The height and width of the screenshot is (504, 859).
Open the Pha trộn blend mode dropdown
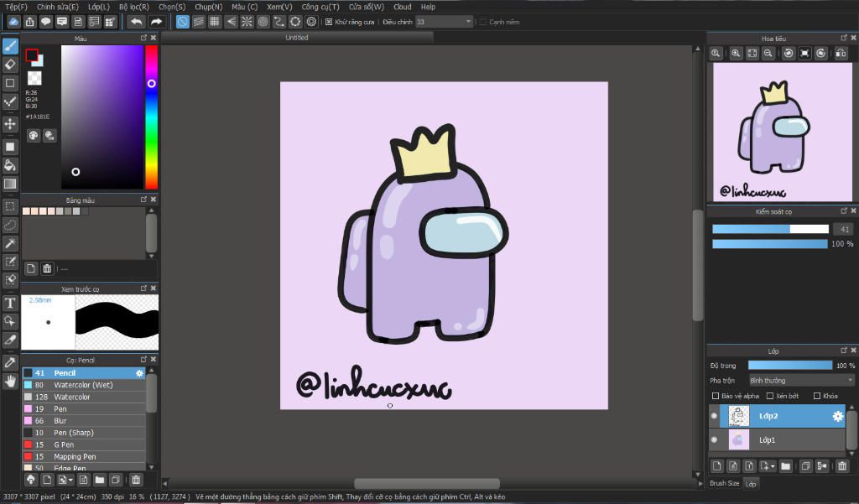[x=801, y=380]
